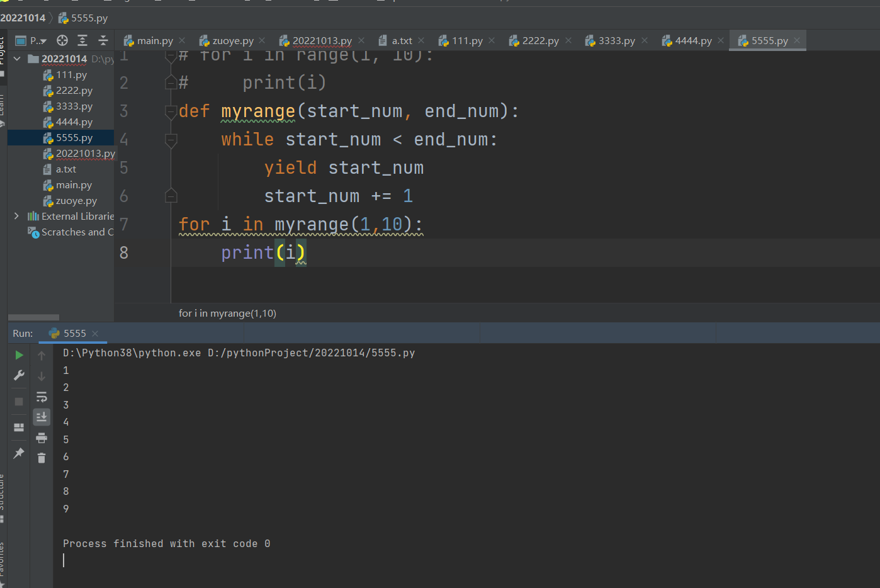This screenshot has width=880, height=588.
Task: Close the 4444.py tab
Action: [721, 41]
